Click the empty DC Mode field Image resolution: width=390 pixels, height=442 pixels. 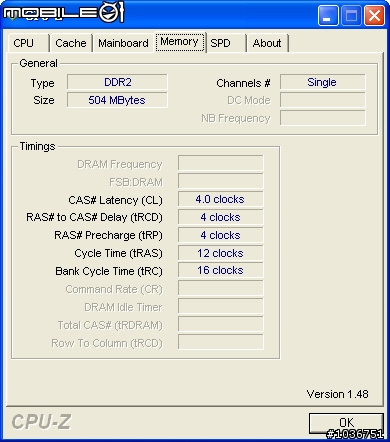pos(323,100)
